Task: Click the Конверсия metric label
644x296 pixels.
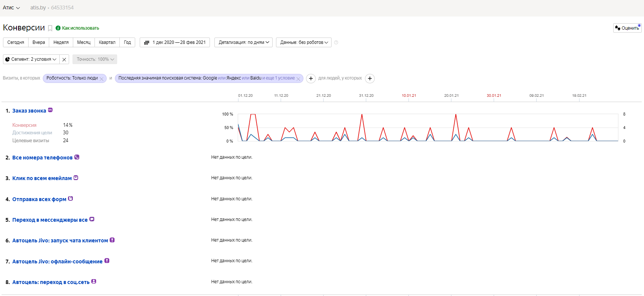Action: pyautogui.click(x=24, y=125)
